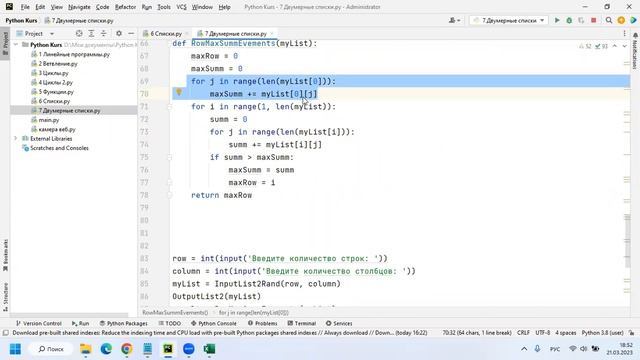The height and width of the screenshot is (360, 640).
Task: Open the Refactor menu
Action: point(125,7)
